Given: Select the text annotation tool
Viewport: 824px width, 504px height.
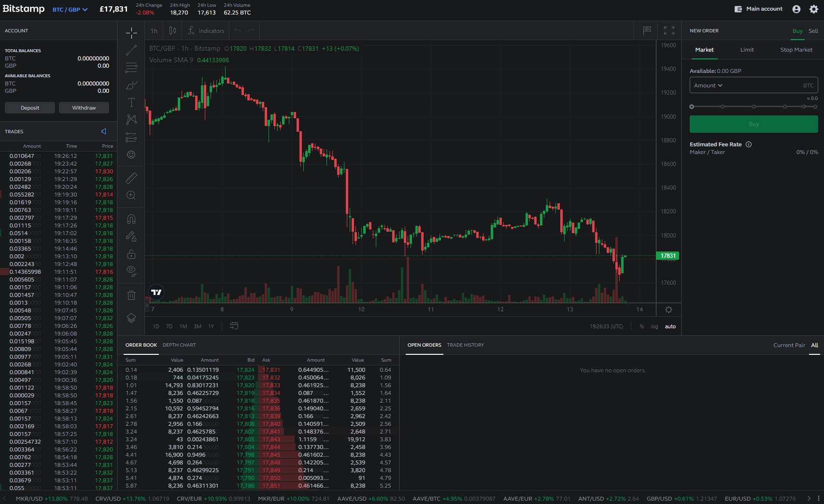Looking at the screenshot, I should 131,102.
